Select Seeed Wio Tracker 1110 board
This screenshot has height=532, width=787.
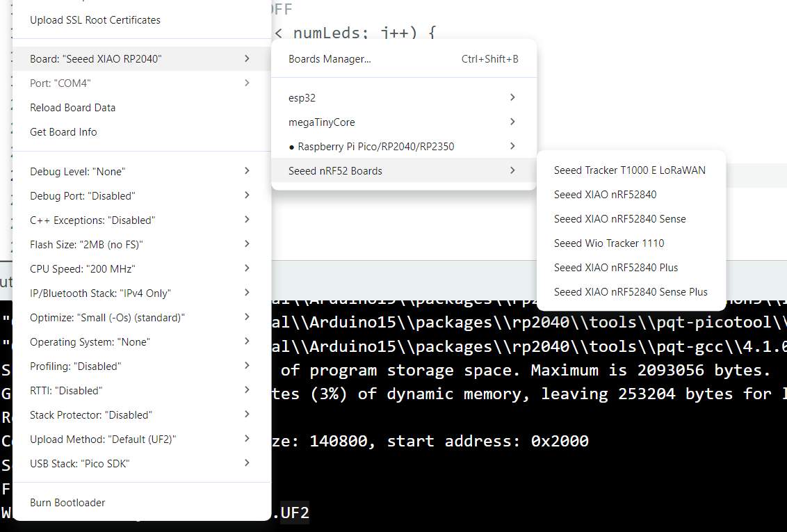point(631,243)
